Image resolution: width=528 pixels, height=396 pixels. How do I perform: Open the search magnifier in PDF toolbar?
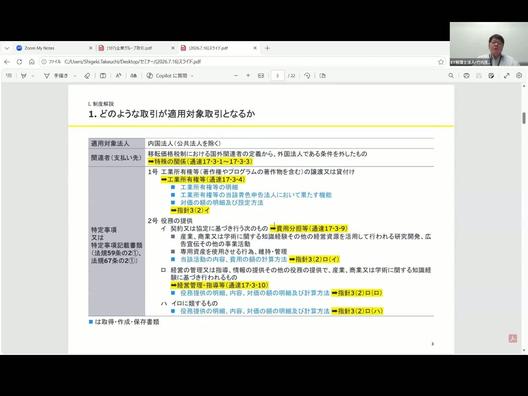451,76
